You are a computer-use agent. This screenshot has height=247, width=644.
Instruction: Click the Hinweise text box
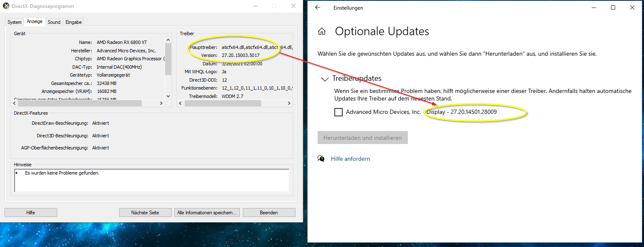click(152, 180)
